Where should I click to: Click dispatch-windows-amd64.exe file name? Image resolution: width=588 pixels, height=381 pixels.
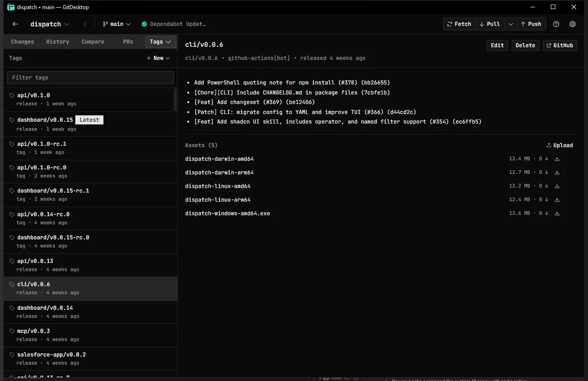click(227, 213)
